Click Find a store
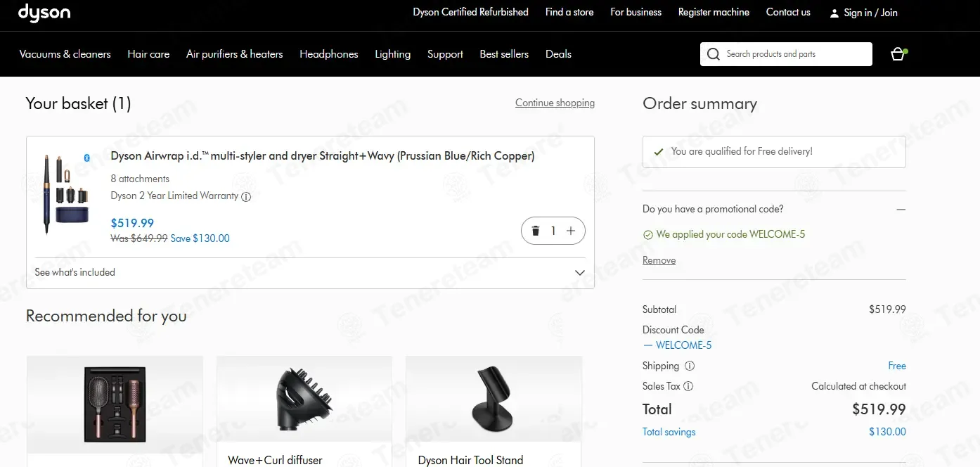 (569, 13)
